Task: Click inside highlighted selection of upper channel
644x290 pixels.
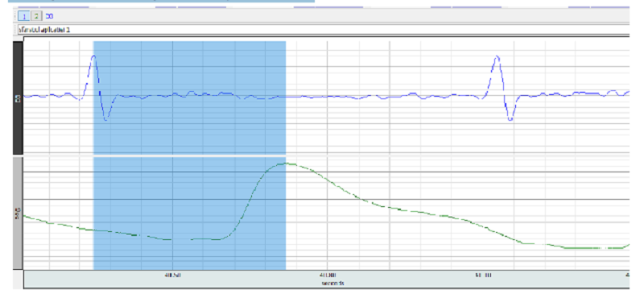Action: pos(189,97)
